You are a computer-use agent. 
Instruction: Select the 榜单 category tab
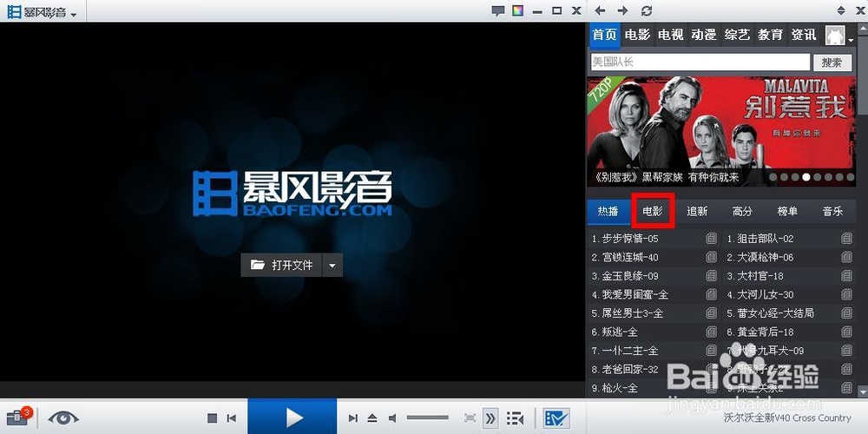788,212
